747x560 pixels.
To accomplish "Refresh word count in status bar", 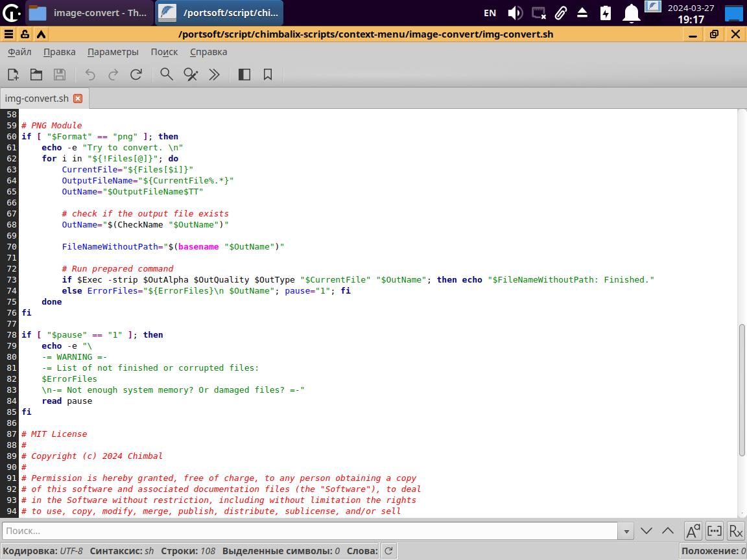I will pyautogui.click(x=388, y=551).
